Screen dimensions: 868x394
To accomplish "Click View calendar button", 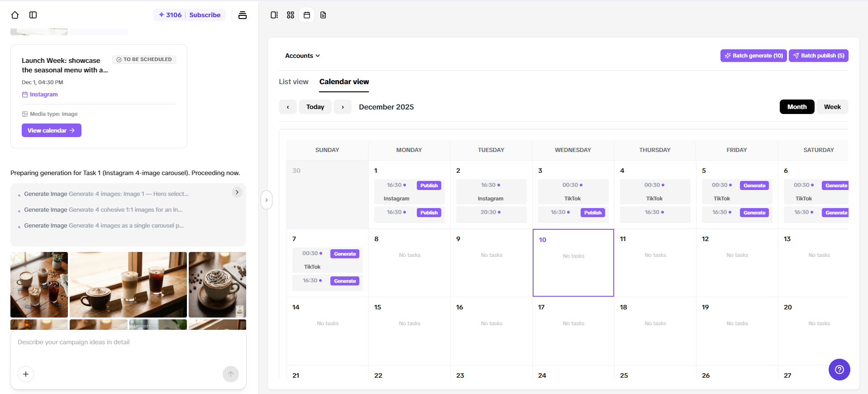I will 52,130.
